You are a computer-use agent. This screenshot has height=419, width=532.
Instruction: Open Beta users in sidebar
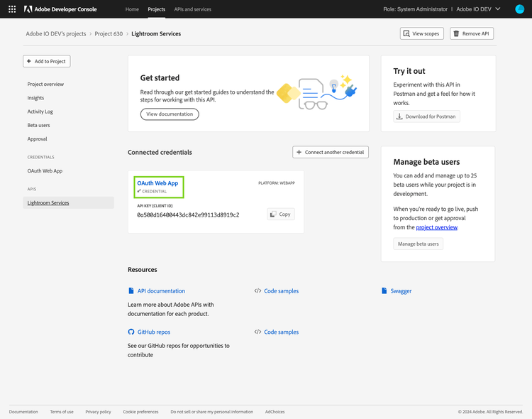39,125
